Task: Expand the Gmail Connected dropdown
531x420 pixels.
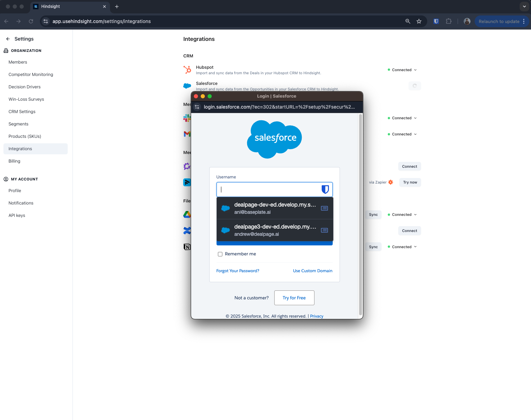Action: click(402, 134)
